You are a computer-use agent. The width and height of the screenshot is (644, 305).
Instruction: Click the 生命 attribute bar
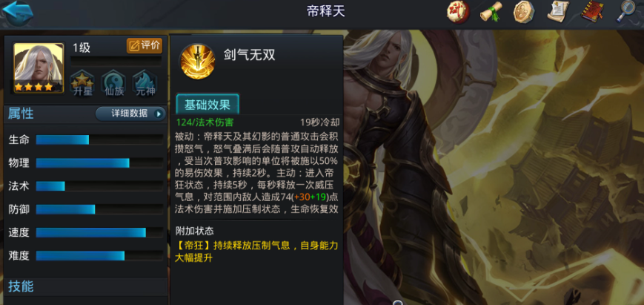click(99, 140)
